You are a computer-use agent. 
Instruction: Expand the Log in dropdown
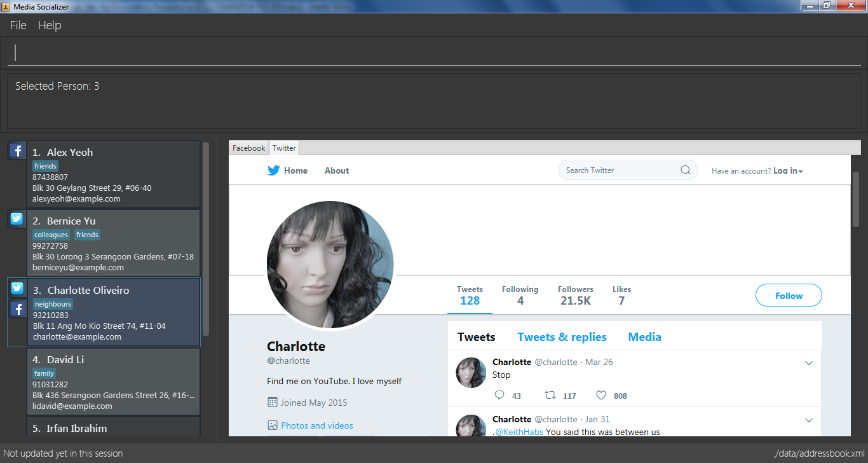tap(788, 170)
